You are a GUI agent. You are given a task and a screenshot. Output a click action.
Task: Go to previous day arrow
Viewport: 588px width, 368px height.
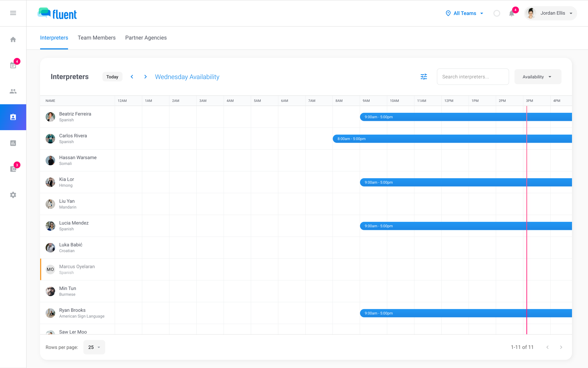[x=132, y=77]
